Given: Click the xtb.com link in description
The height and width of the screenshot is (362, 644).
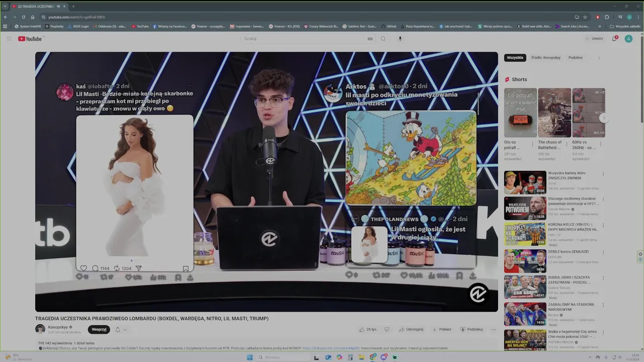Looking at the screenshot, I should coord(331,348).
